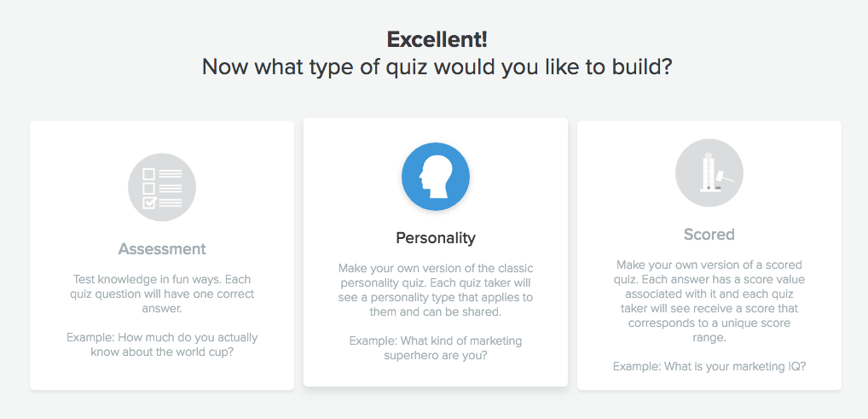
Task: Click the Scored strength-tester icon
Action: [709, 172]
